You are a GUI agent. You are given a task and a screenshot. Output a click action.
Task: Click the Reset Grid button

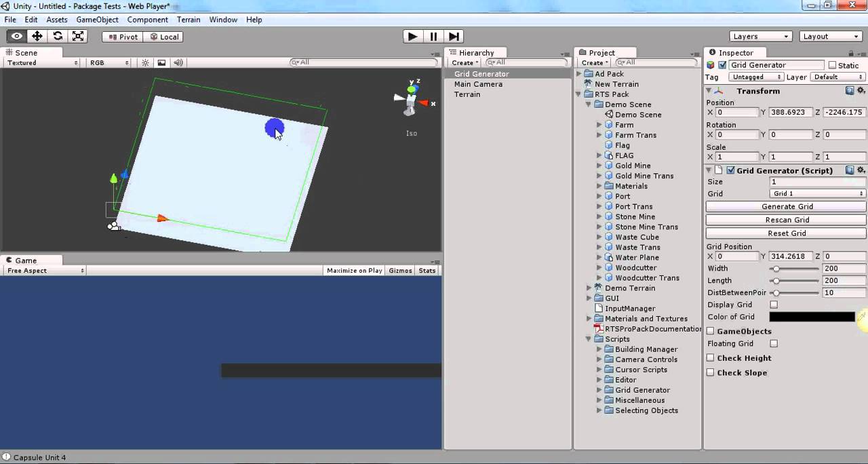(786, 233)
